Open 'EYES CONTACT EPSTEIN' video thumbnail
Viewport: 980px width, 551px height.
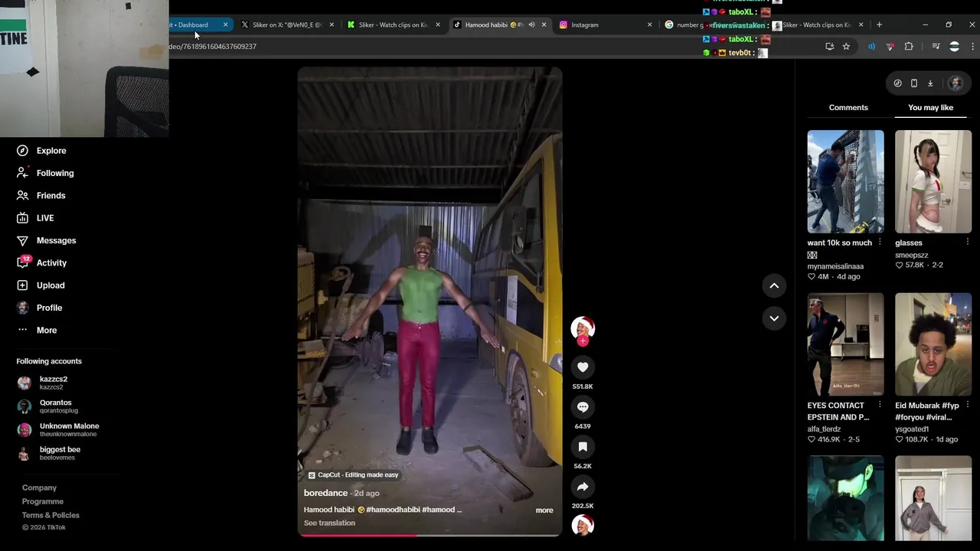click(x=845, y=344)
